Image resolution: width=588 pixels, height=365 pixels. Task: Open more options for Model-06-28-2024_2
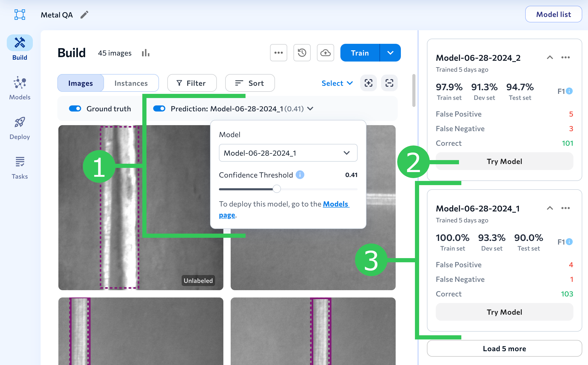click(566, 57)
